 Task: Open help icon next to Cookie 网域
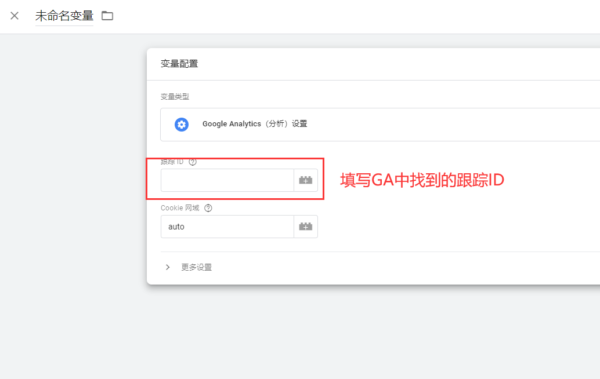point(208,208)
